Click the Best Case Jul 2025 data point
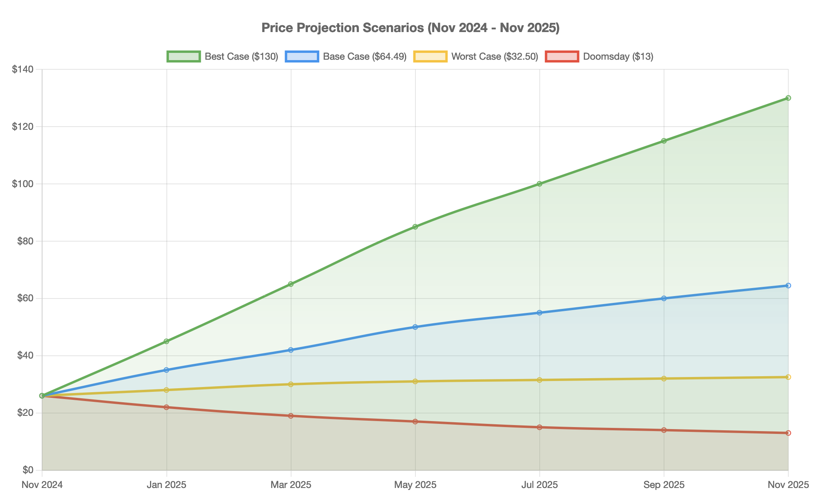 click(539, 184)
